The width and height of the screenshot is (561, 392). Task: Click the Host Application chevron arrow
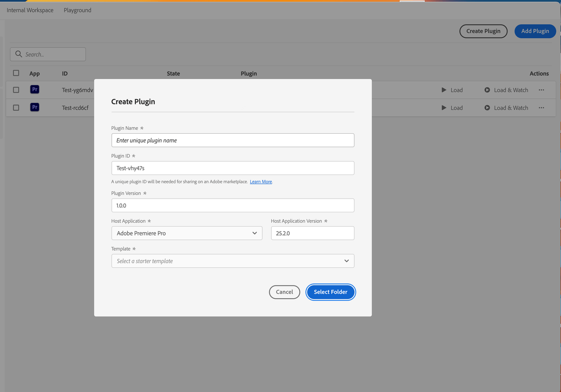[255, 233]
